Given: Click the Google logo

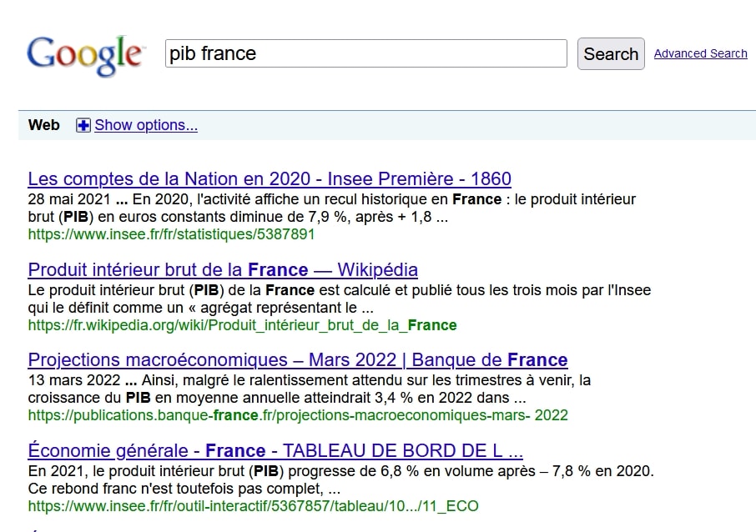Looking at the screenshot, I should 84,53.
